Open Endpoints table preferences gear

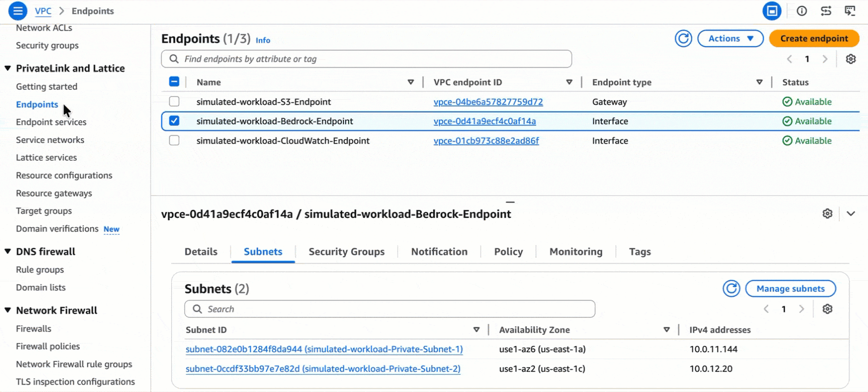click(x=850, y=59)
